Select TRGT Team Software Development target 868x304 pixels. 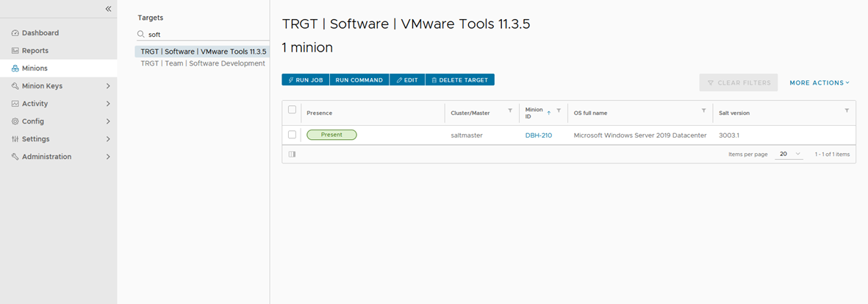pos(202,63)
